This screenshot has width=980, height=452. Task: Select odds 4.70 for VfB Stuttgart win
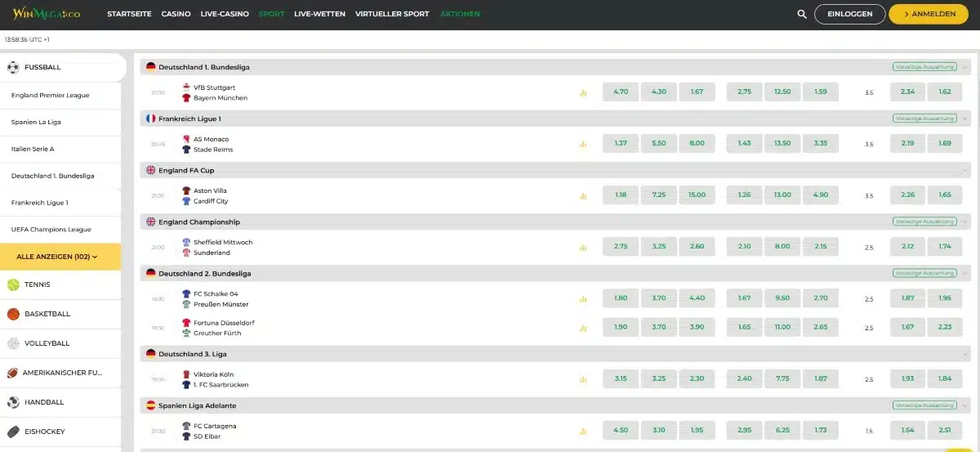click(620, 92)
